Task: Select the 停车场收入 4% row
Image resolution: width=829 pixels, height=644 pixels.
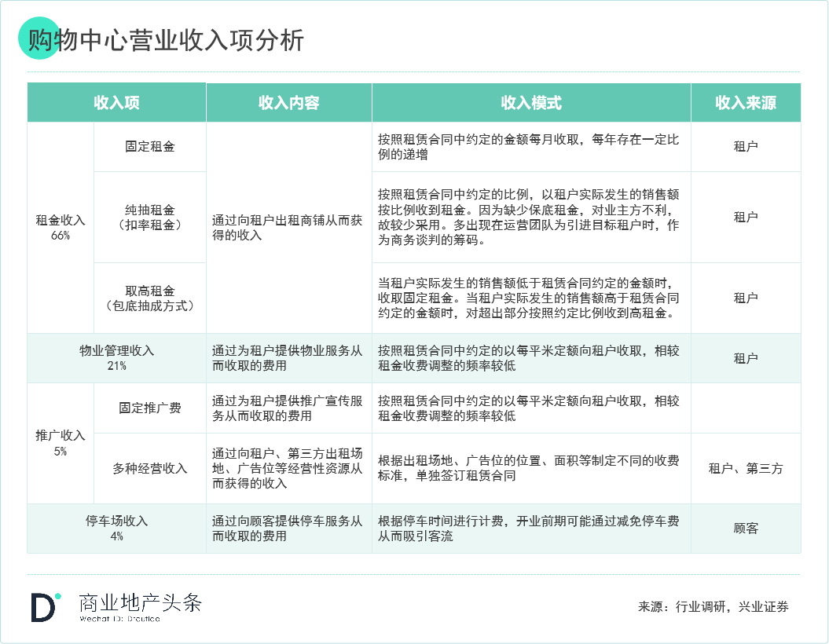Action: tap(115, 527)
